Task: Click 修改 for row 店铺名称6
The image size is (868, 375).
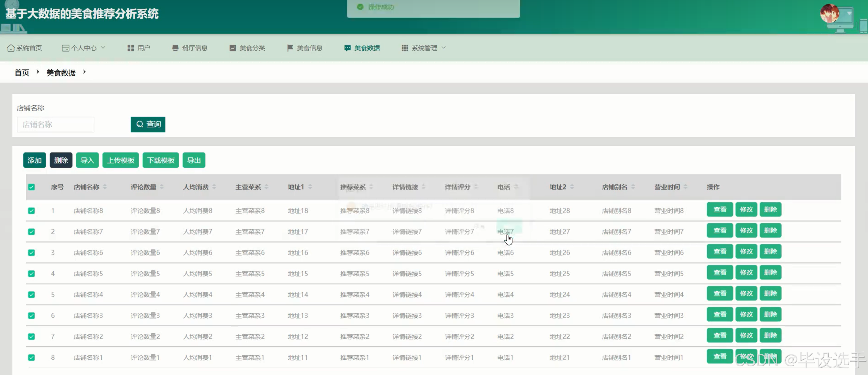Action: tap(746, 251)
